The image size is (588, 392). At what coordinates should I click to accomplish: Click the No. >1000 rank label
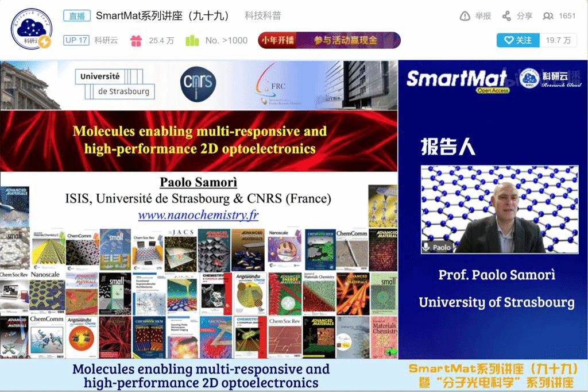[x=226, y=40]
